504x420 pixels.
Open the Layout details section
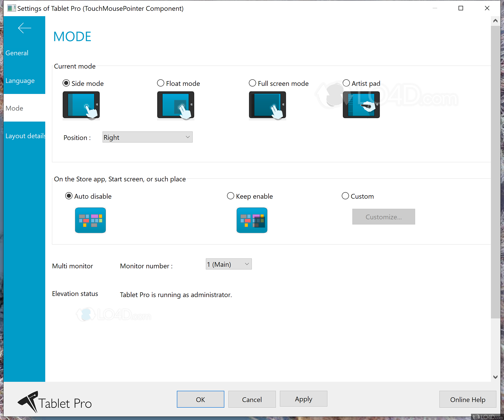click(x=25, y=136)
